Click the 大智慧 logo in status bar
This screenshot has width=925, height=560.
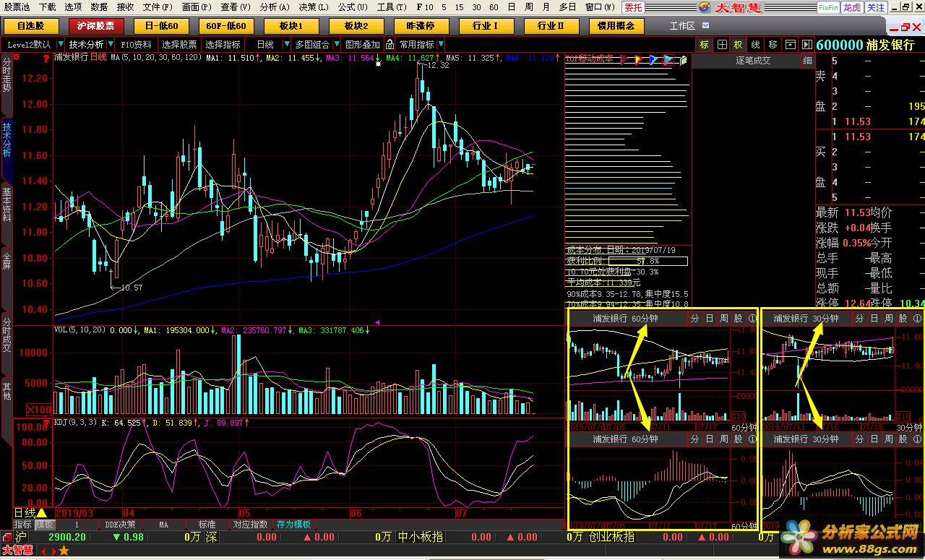17,551
